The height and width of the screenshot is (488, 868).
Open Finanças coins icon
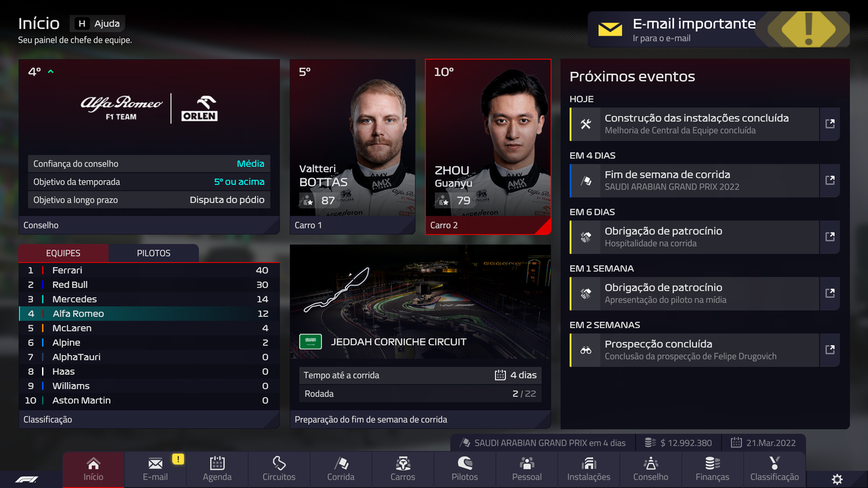[x=713, y=464]
